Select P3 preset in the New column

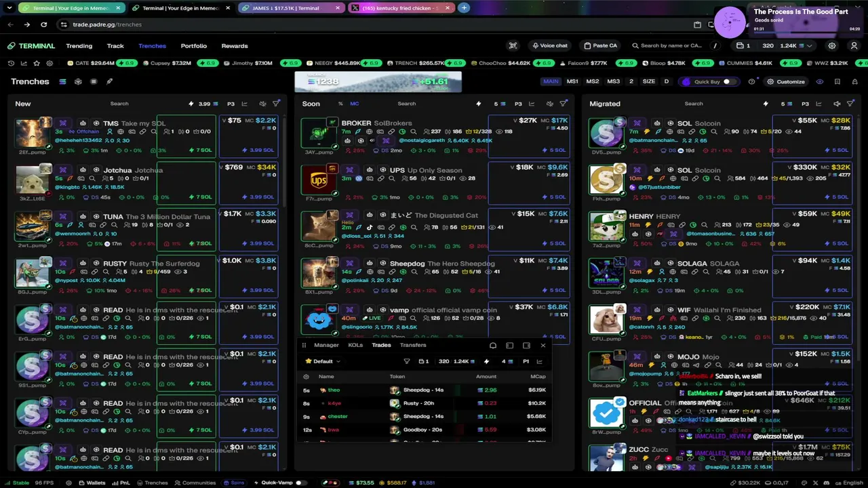point(231,104)
